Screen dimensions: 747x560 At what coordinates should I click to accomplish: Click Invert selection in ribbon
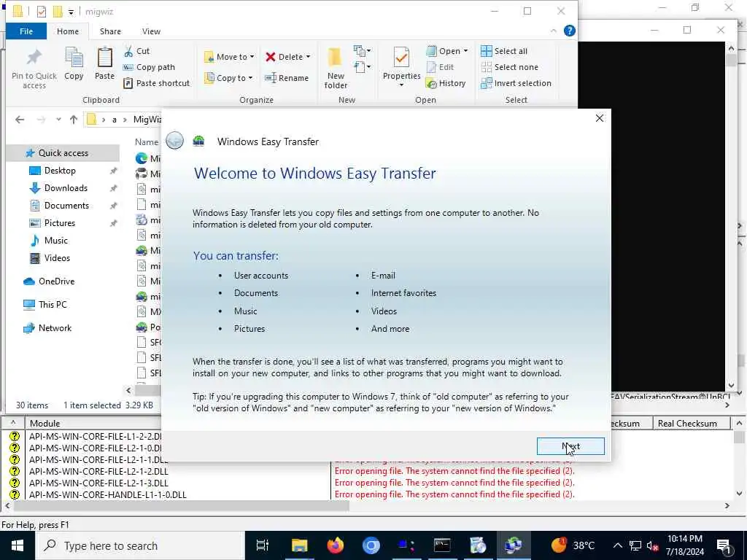coord(516,83)
